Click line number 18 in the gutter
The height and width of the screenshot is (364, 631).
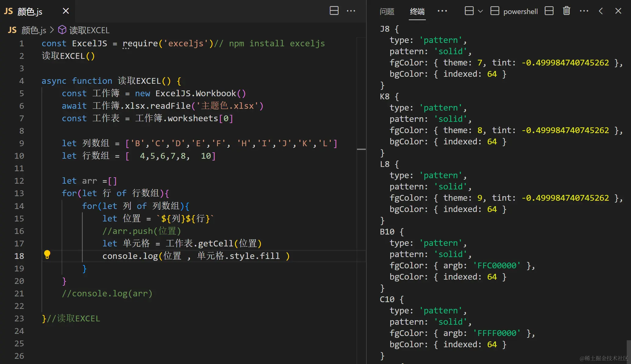pos(19,256)
